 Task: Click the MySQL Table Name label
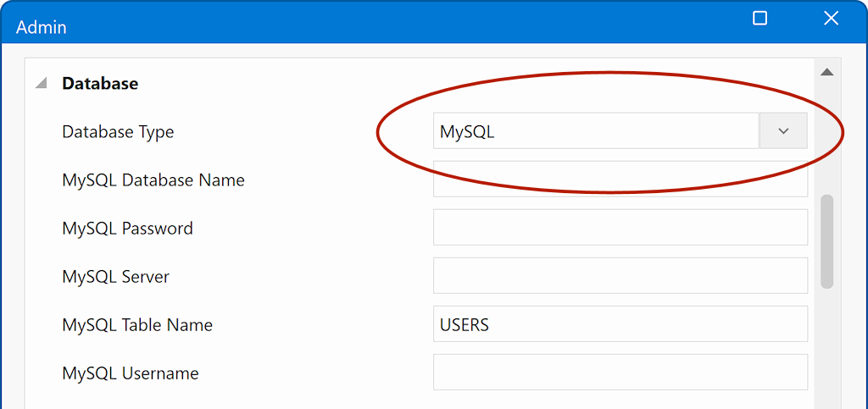[137, 325]
